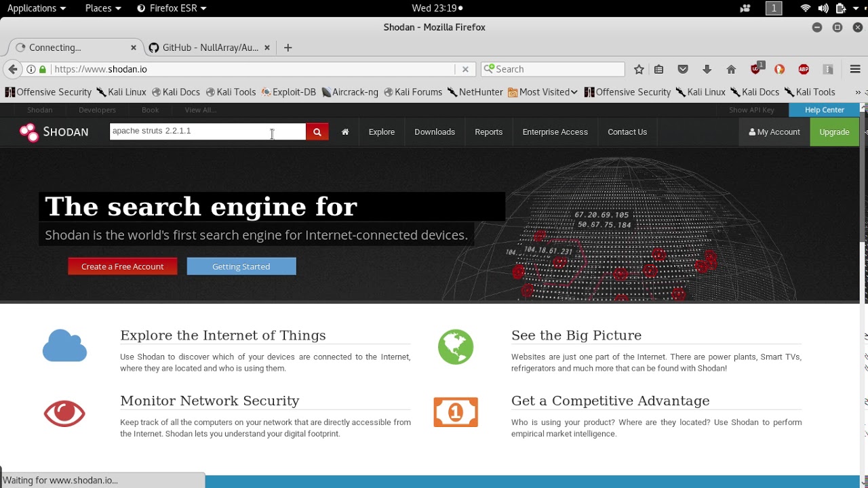Click the Developers top bar link
This screenshot has height=488, width=868.
pyautogui.click(x=97, y=110)
